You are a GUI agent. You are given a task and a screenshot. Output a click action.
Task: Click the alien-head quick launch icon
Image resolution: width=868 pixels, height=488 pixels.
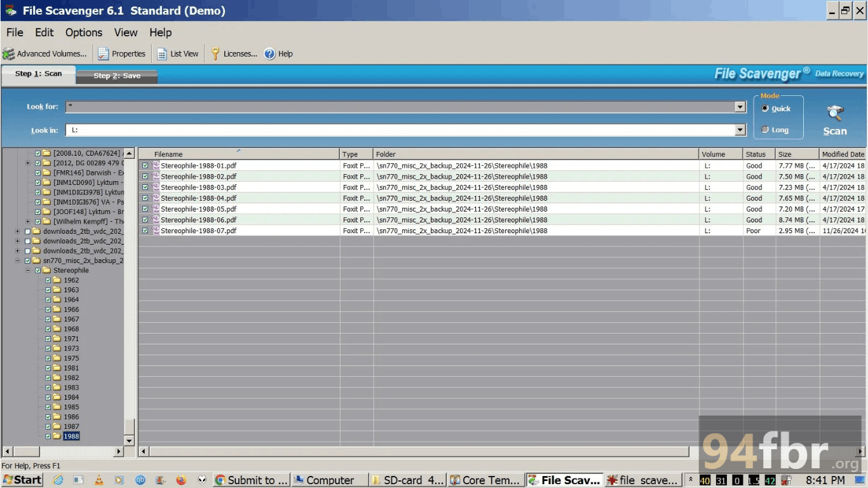coord(202,480)
